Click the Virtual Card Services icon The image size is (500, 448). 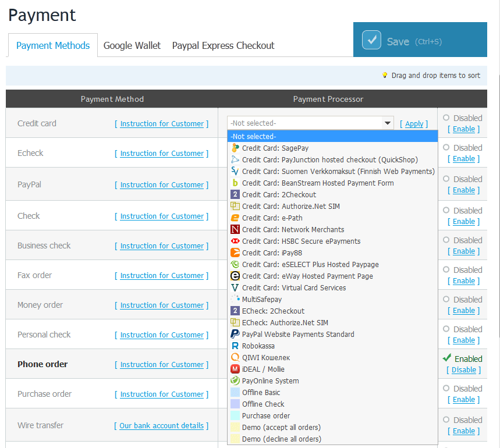coord(235,288)
